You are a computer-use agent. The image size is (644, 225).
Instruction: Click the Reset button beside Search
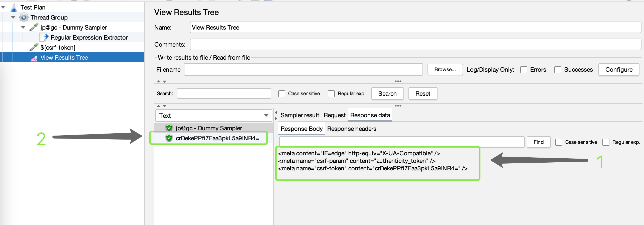click(x=422, y=94)
